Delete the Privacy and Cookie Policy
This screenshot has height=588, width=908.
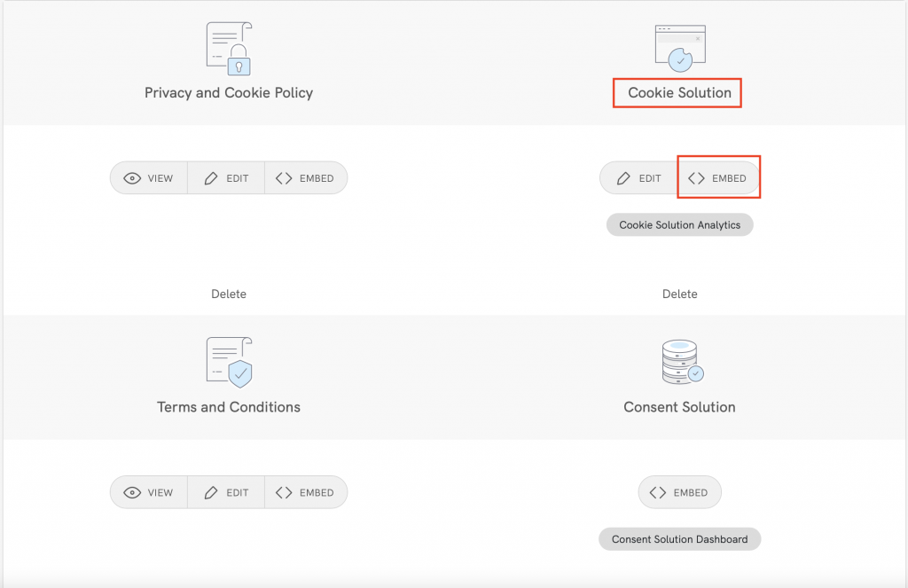point(228,293)
